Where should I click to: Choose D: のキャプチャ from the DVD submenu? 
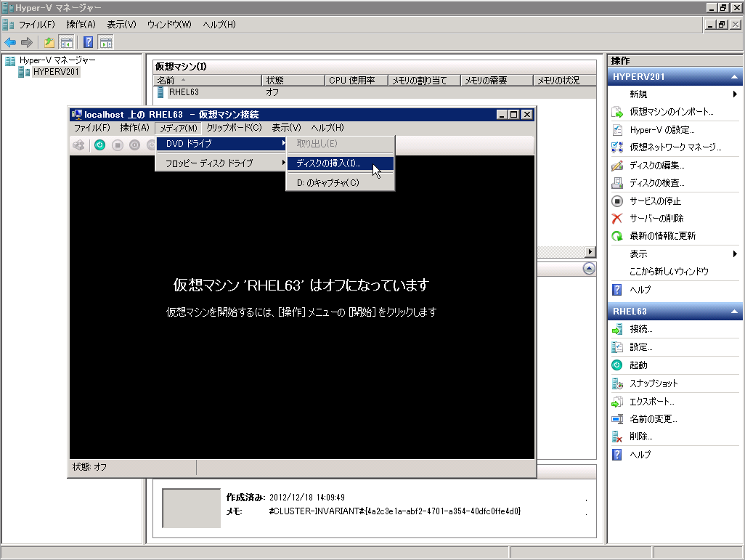[x=341, y=182]
